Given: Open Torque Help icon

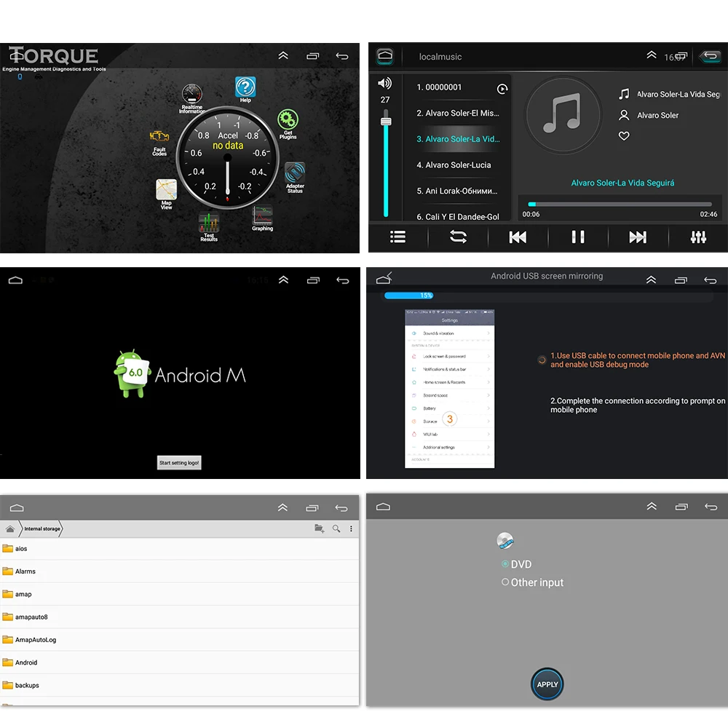Looking at the screenshot, I should [245, 89].
